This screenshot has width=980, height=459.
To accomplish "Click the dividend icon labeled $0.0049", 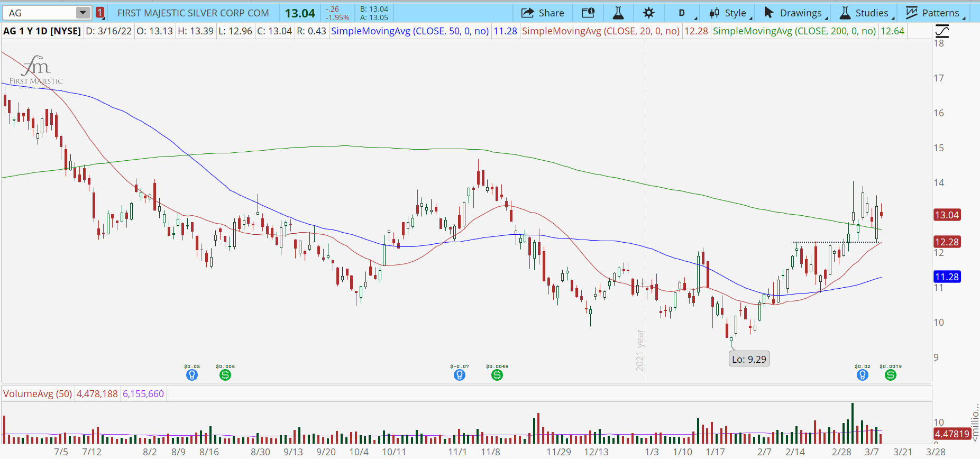I will tap(497, 375).
